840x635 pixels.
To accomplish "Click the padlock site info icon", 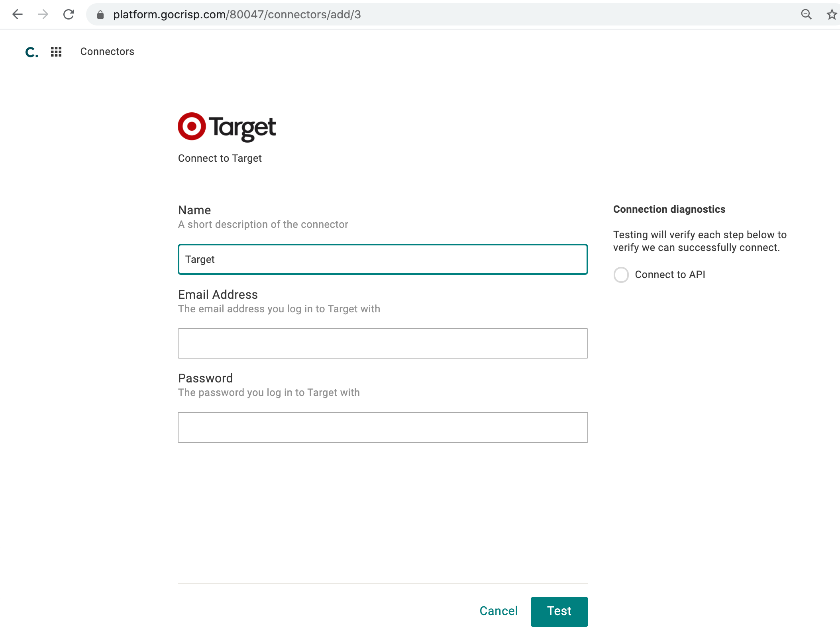I will tap(100, 15).
